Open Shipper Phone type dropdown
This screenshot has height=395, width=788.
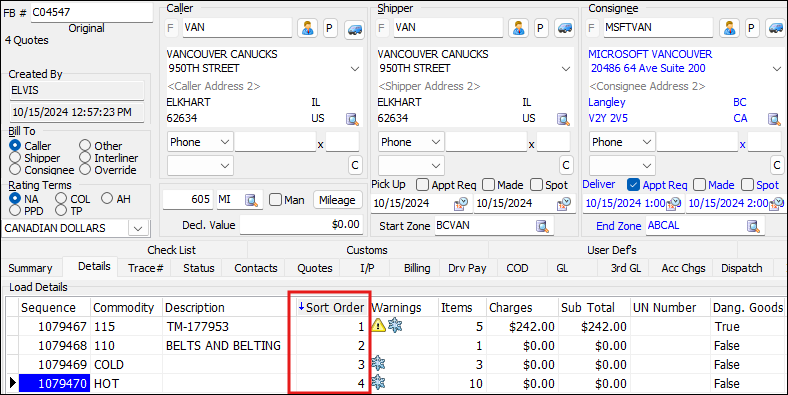click(411, 142)
